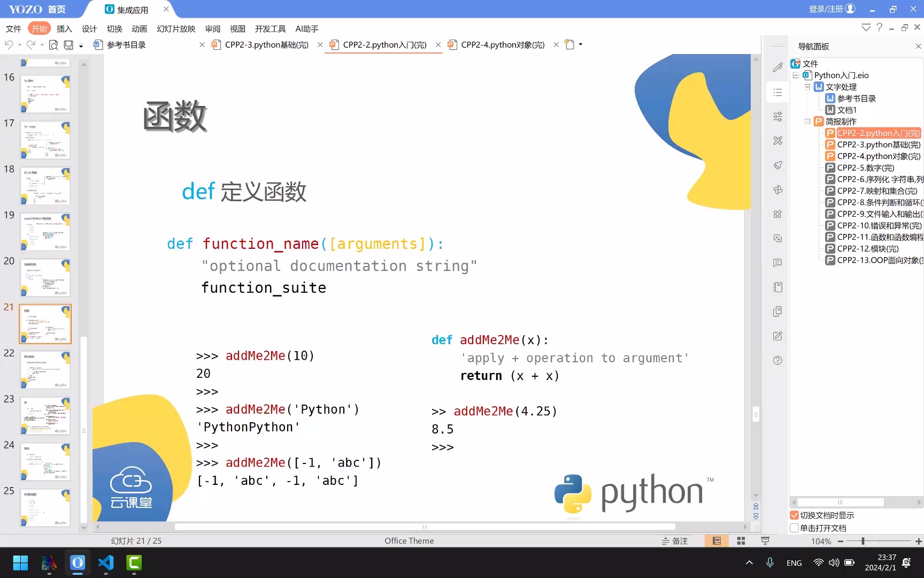The width and height of the screenshot is (924, 578).
Task: Start slideshow from status bar icon
Action: pyautogui.click(x=765, y=541)
